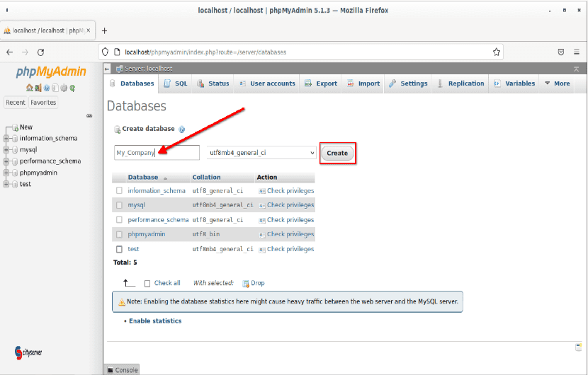Expand mysql node in navigation tree
Image resolution: width=588 pixels, height=375 pixels.
point(6,150)
